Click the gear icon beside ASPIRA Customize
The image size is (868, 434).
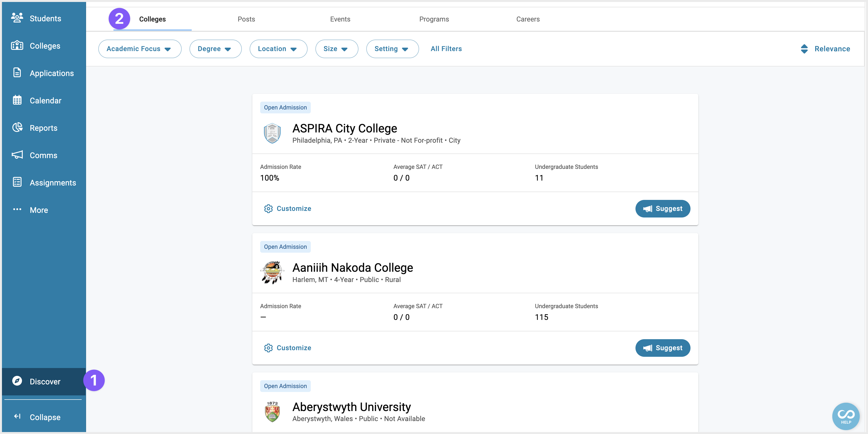click(x=268, y=209)
